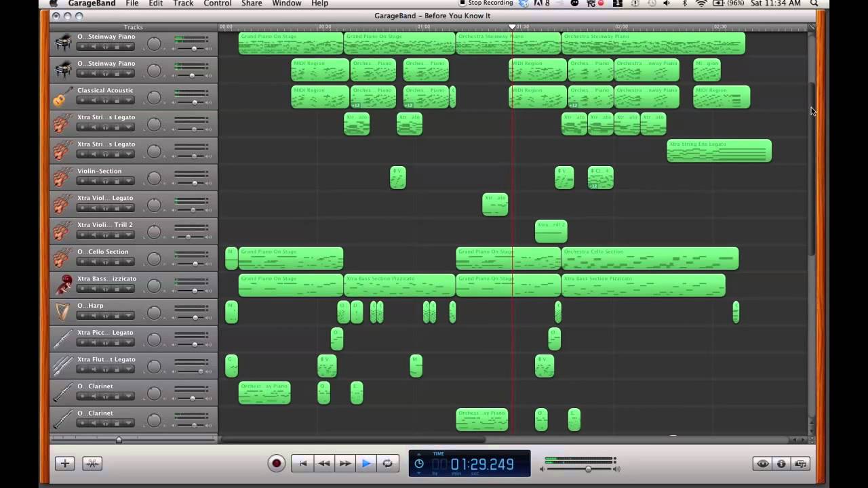Show the track info pane
Viewport: 868px width, 488px height.
[x=781, y=464]
